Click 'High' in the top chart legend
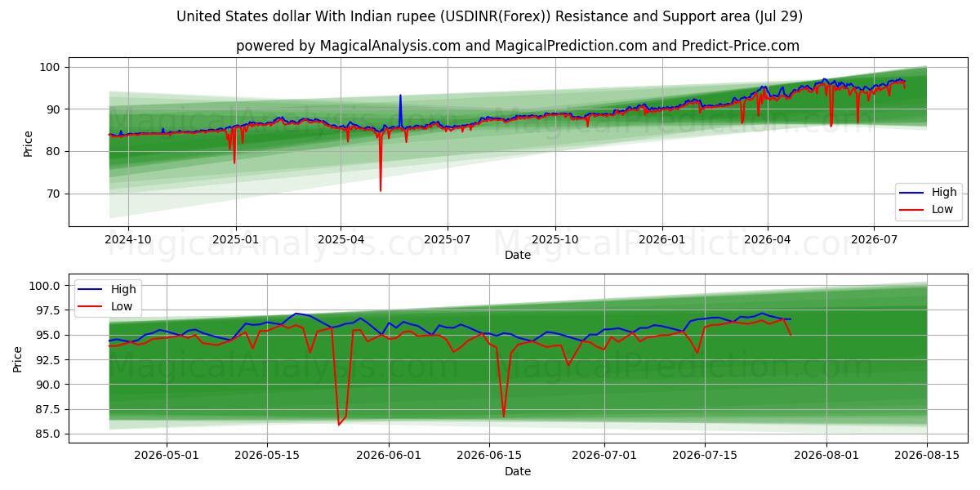Image resolution: width=980 pixels, height=490 pixels. [x=944, y=193]
